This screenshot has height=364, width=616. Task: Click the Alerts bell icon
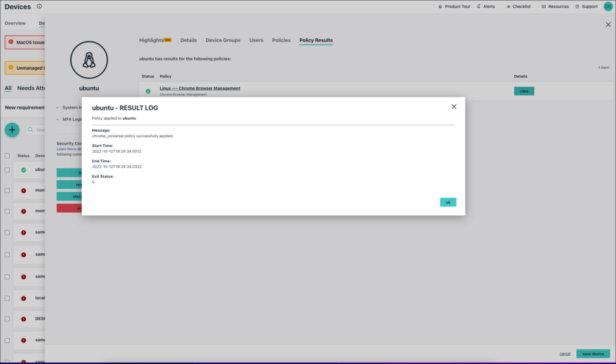[x=478, y=6]
